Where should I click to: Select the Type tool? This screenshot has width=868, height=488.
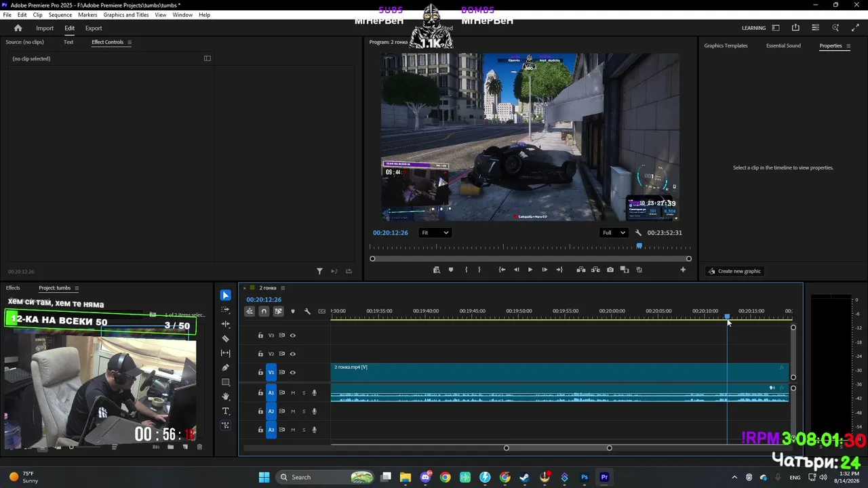click(226, 411)
